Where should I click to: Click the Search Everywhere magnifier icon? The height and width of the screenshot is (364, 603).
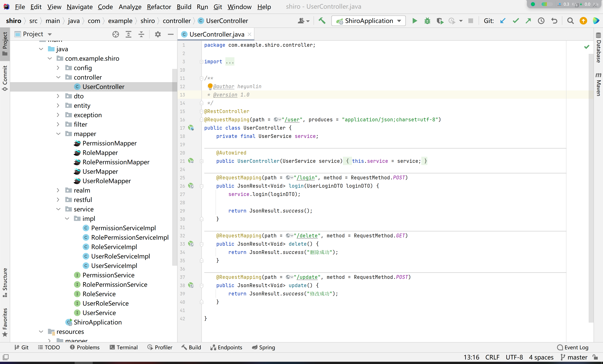[570, 21]
